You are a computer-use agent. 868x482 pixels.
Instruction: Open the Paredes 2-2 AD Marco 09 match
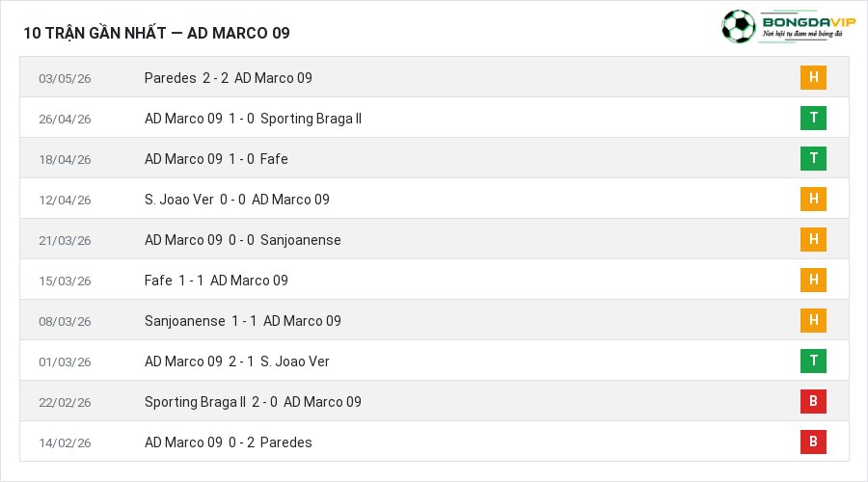pos(228,78)
